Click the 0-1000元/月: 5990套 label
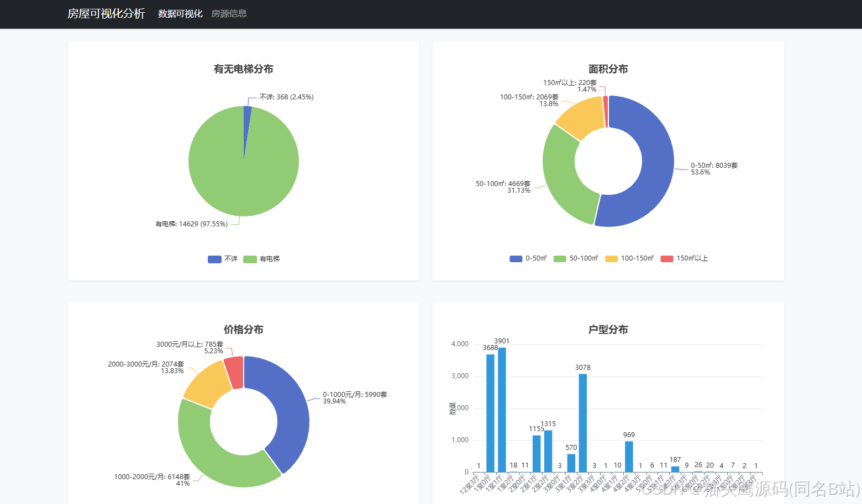Viewport: 862px width, 504px height. click(355, 398)
